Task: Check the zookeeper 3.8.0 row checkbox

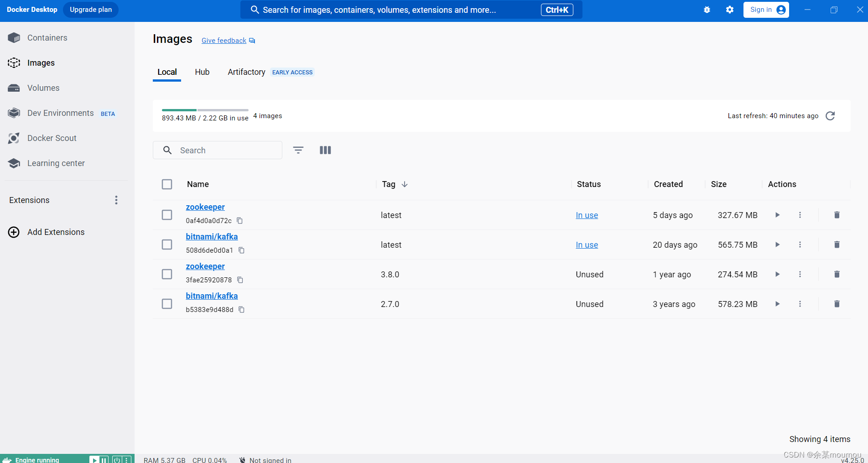Action: pos(167,274)
